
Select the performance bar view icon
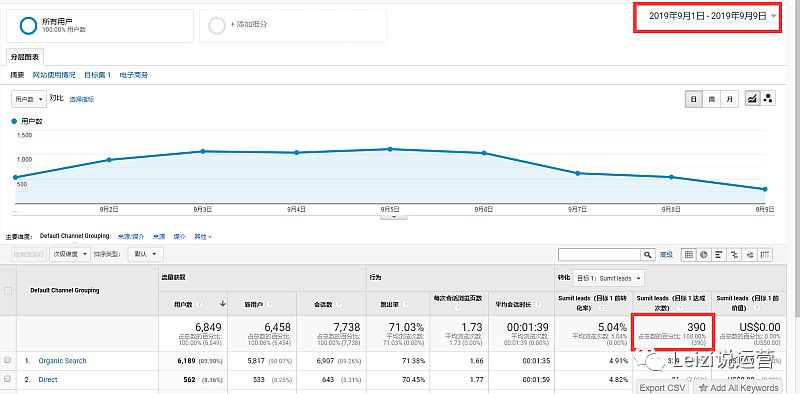coord(719,254)
